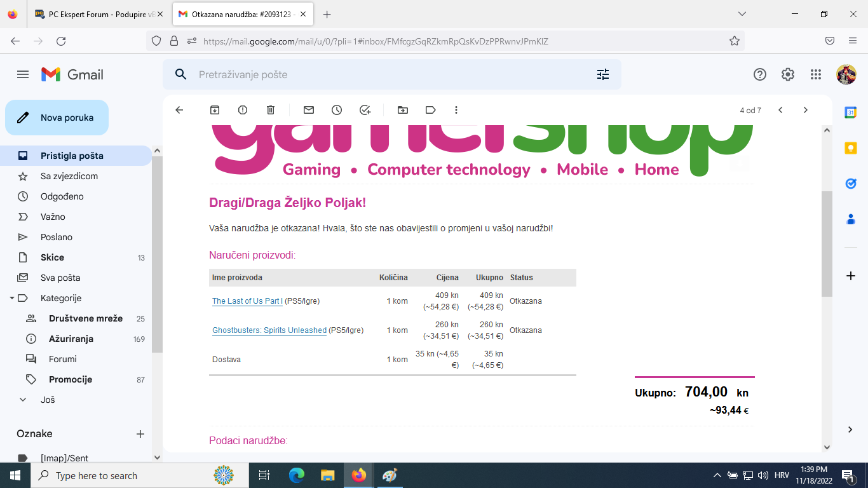Open a new browser tab

(327, 14)
